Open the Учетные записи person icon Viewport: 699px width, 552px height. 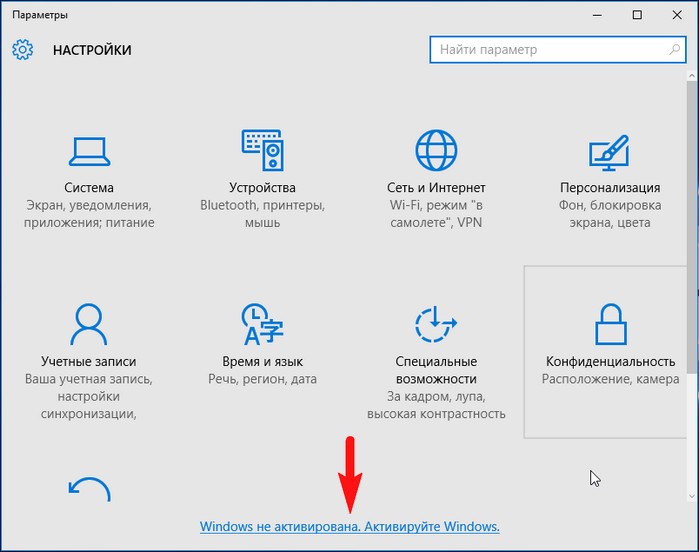click(89, 324)
